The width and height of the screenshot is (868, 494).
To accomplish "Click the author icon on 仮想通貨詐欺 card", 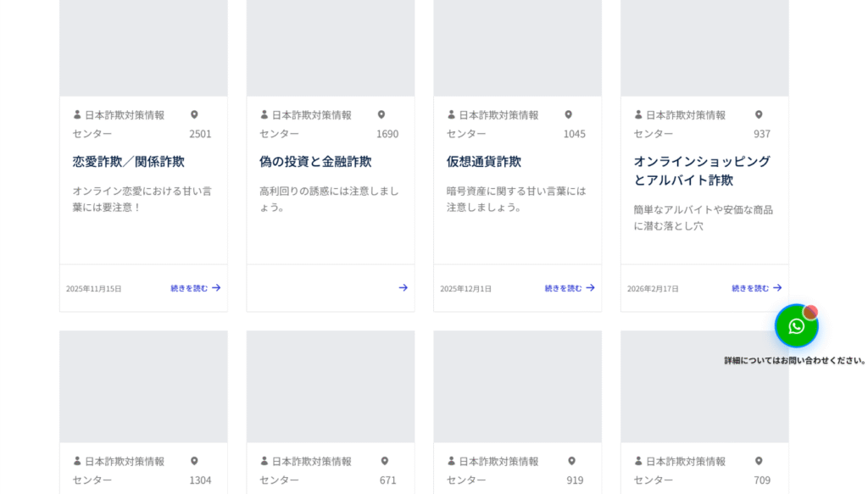I will point(451,114).
